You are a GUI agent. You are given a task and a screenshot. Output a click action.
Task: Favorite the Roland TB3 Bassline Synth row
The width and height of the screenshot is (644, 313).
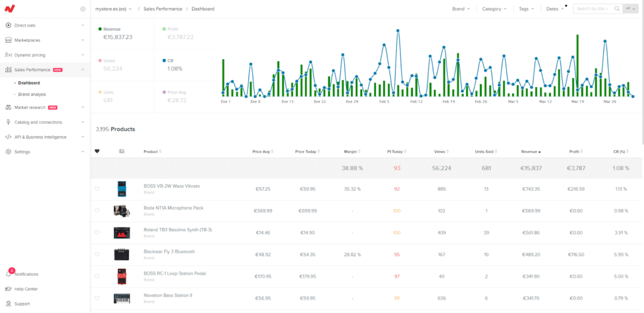click(x=97, y=233)
